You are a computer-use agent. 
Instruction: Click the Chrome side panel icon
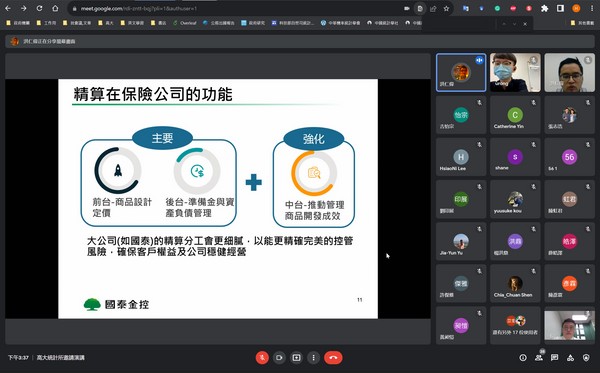coord(560,8)
